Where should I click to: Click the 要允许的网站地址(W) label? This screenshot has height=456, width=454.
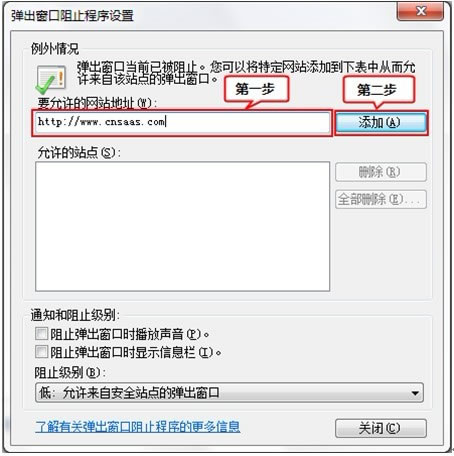pos(97,103)
